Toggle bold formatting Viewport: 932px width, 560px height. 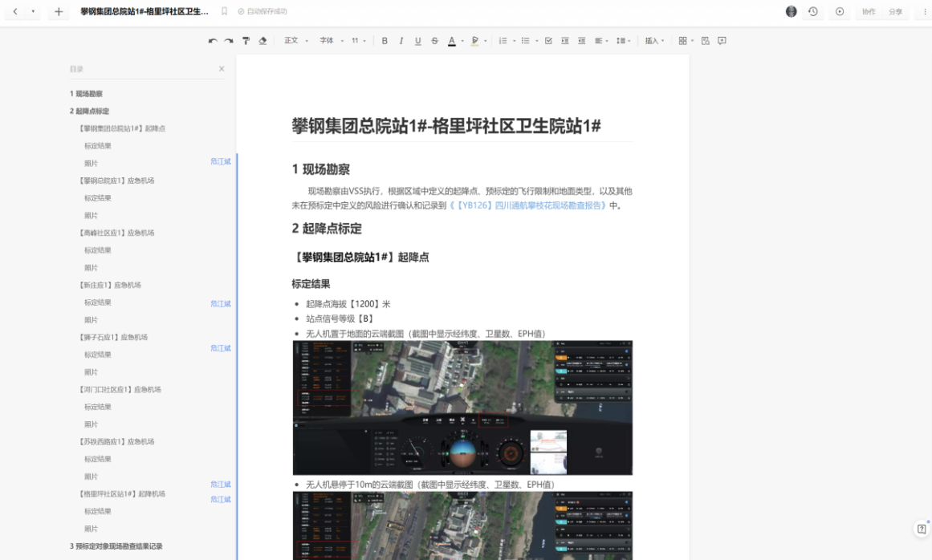pyautogui.click(x=385, y=41)
